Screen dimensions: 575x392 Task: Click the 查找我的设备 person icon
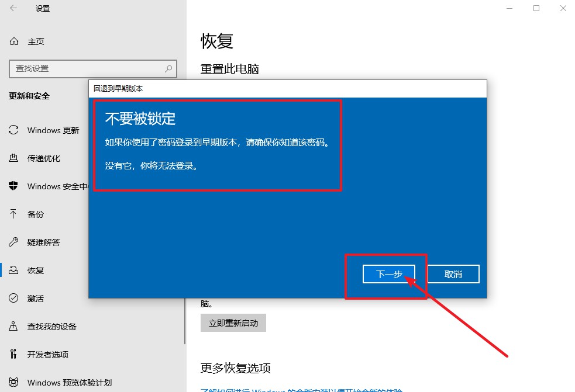click(13, 327)
